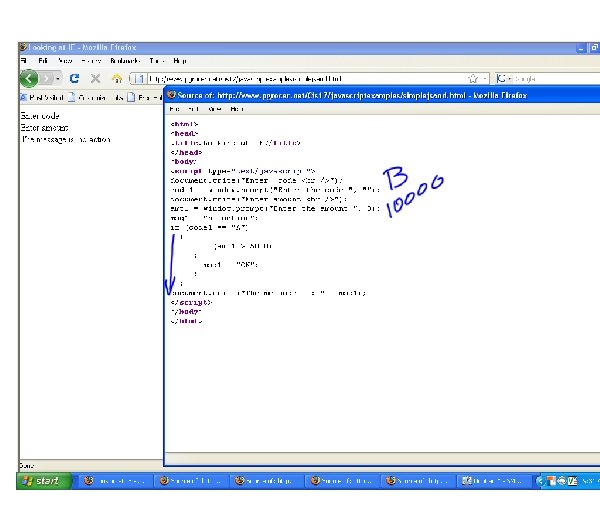
Task: Click the title tag line in source
Action: click(236, 143)
